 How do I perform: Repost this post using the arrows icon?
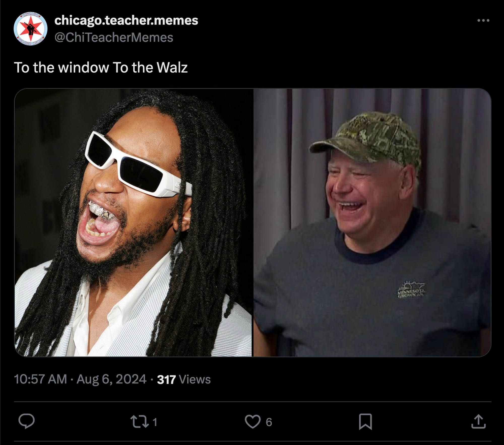139,422
